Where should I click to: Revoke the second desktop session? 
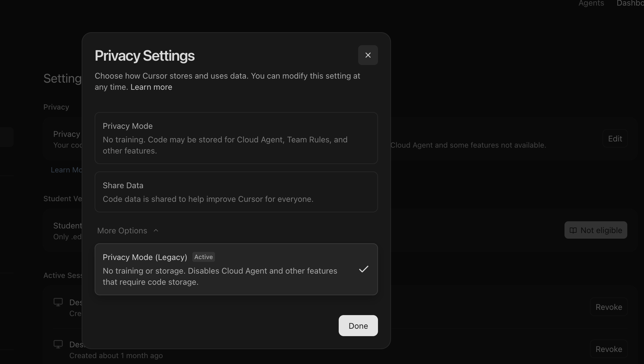point(608,349)
